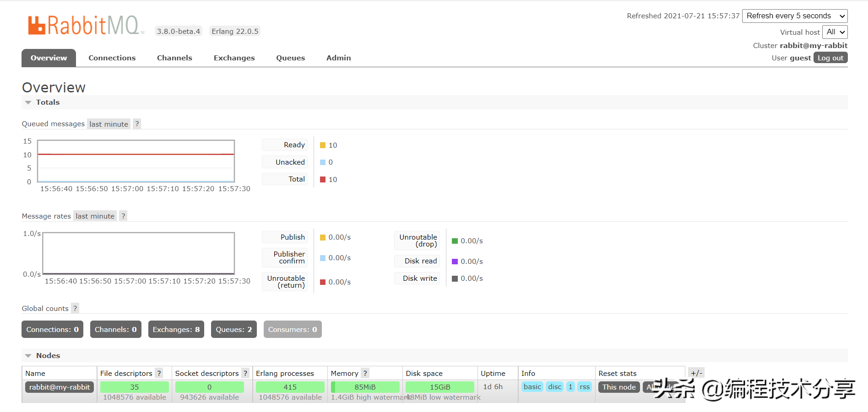Switch to the Admin tab
868x412 pixels.
tap(338, 58)
